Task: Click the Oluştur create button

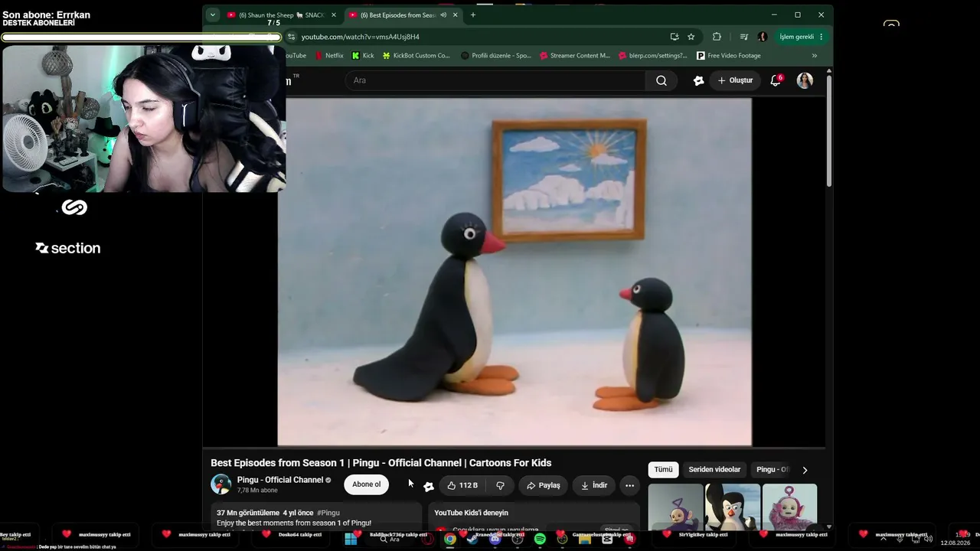Action: click(x=735, y=80)
